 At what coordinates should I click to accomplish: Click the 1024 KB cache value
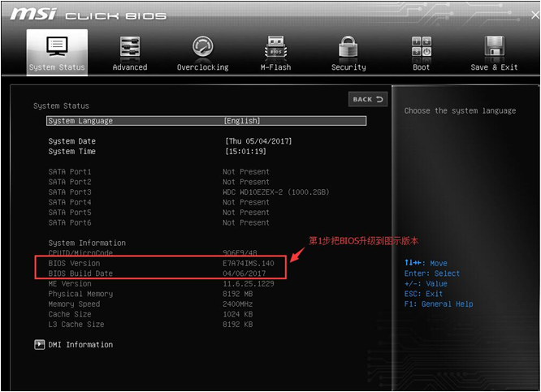[x=237, y=314]
